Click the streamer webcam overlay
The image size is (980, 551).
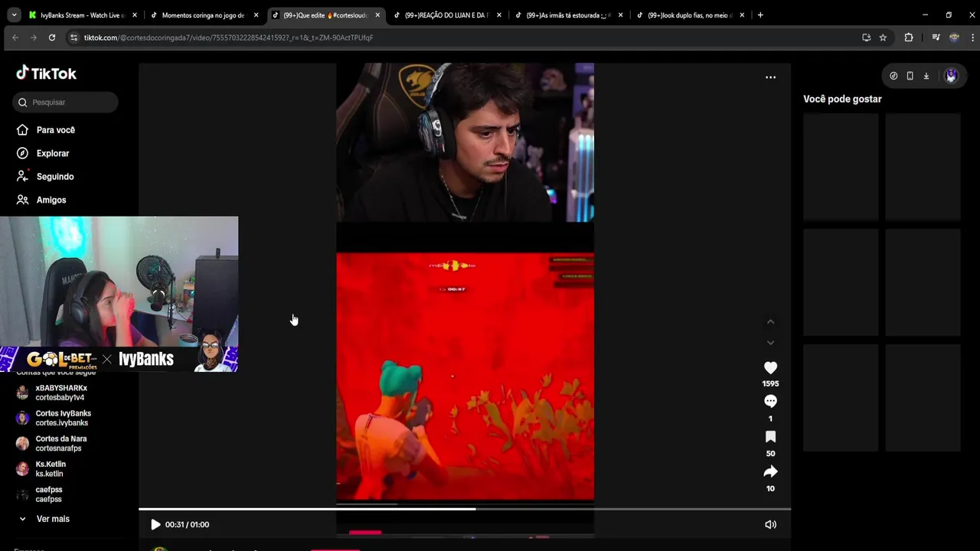coord(119,294)
